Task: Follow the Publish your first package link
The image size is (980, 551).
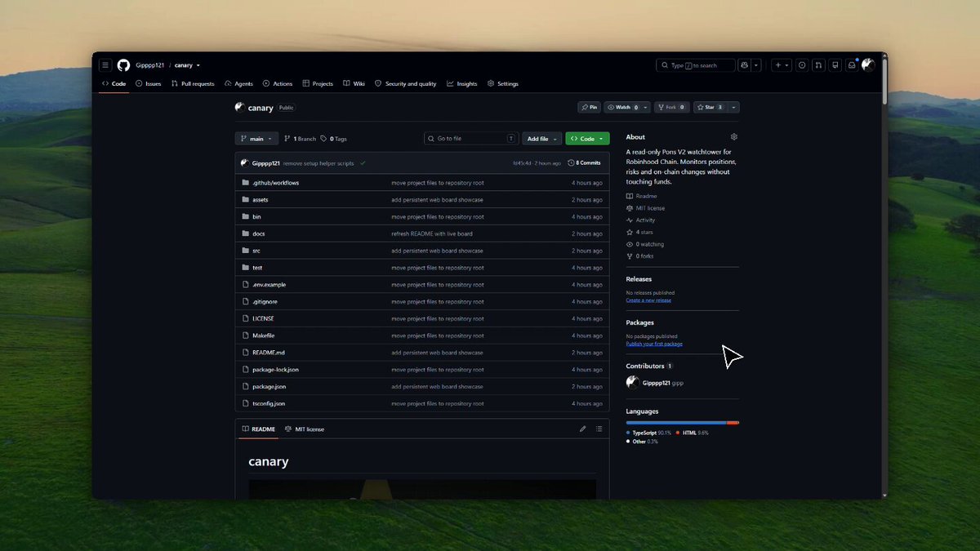Action: (x=654, y=344)
